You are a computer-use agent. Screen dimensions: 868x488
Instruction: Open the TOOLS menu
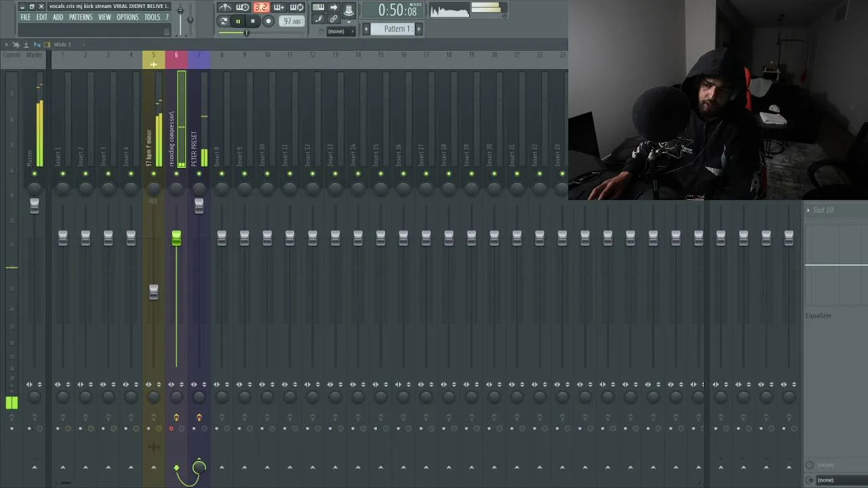153,17
